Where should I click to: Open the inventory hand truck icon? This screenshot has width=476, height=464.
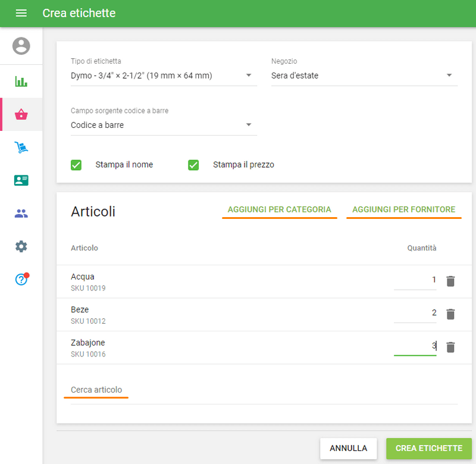click(21, 148)
